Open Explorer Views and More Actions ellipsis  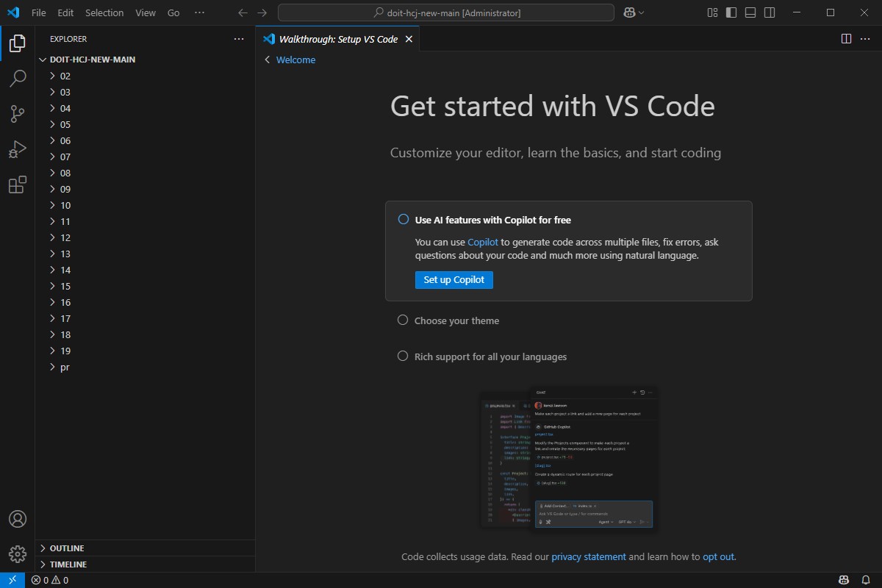click(238, 39)
